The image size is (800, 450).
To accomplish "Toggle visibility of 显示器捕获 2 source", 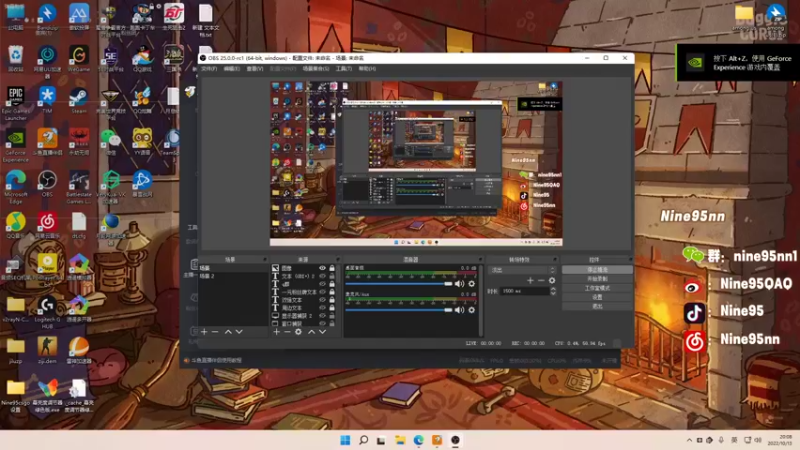I will pyautogui.click(x=322, y=316).
